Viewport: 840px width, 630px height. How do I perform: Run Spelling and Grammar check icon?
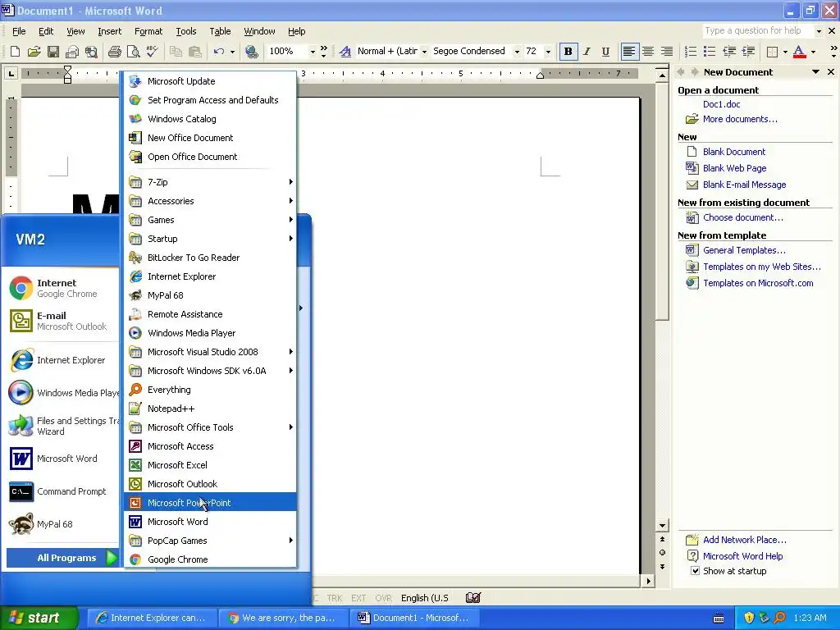[x=152, y=52]
